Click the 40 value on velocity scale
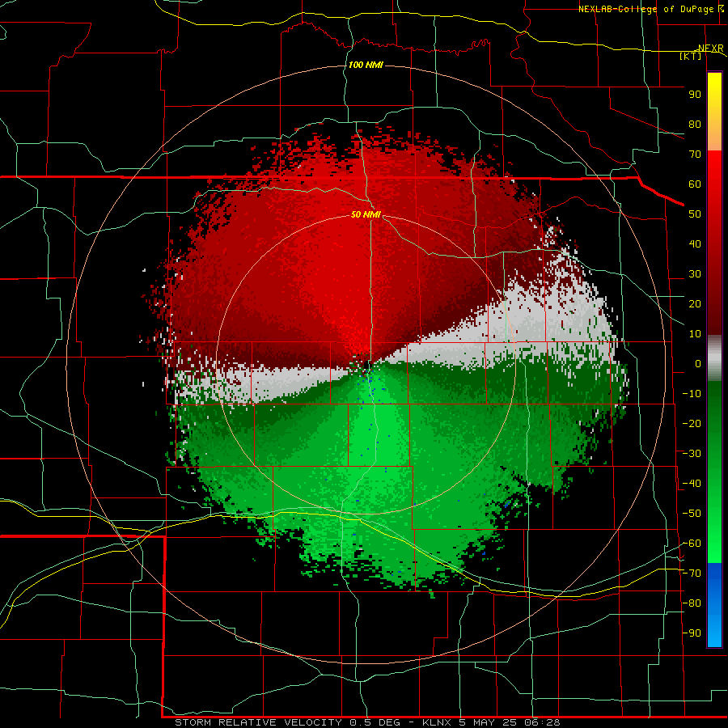The width and height of the screenshot is (728, 728). click(x=695, y=243)
